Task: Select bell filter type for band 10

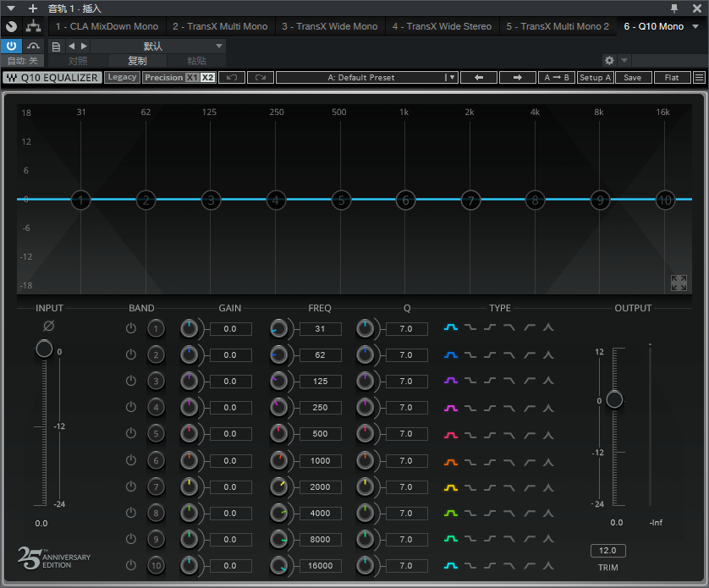Action: [451, 565]
